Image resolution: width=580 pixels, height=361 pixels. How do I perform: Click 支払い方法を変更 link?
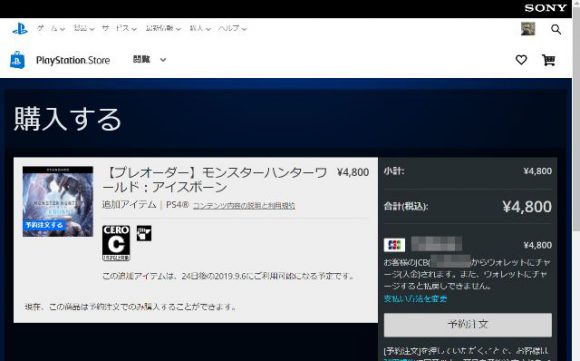[415, 298]
